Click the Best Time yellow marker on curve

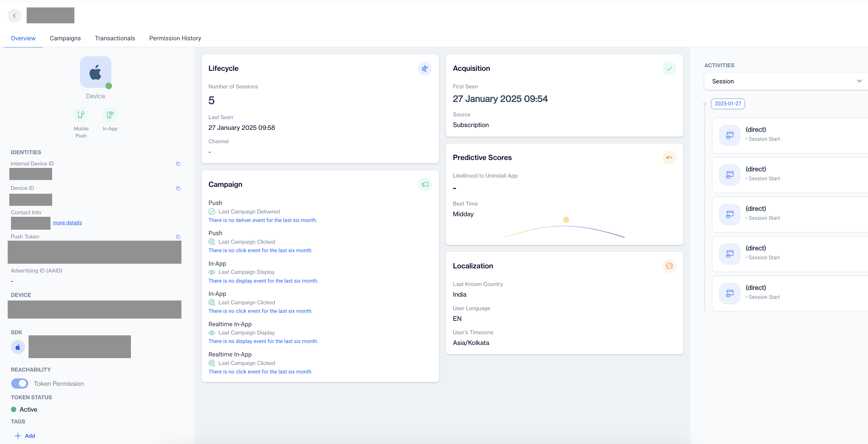tap(566, 220)
